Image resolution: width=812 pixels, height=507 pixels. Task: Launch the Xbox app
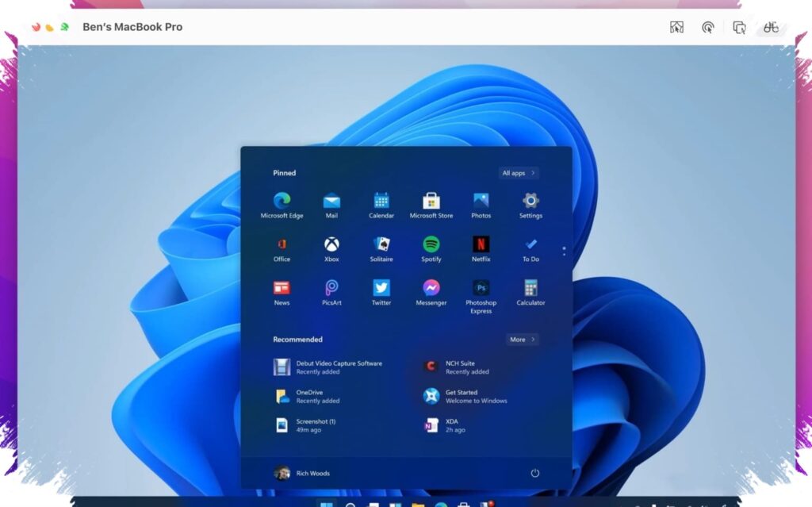(x=331, y=249)
